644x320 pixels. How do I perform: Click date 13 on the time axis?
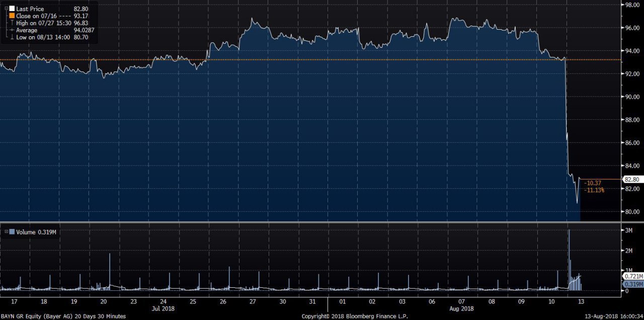point(581,302)
